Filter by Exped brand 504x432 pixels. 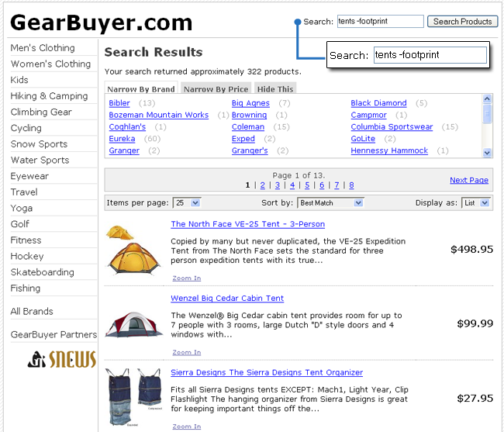coord(243,139)
